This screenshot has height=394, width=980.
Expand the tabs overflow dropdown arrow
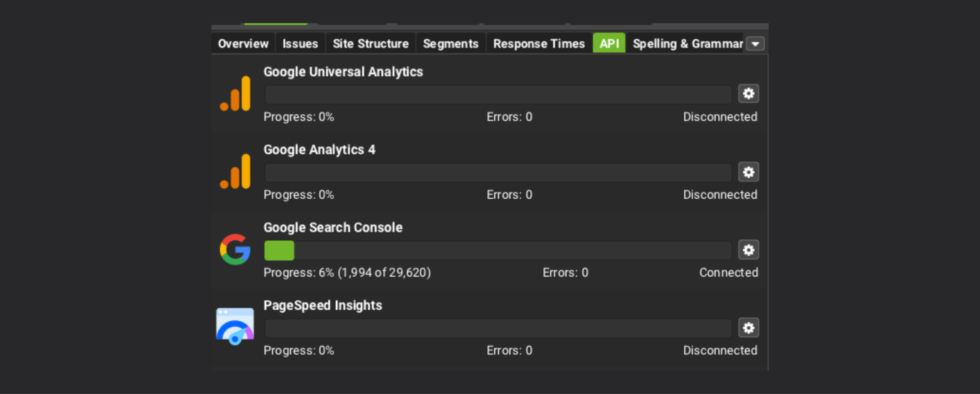coord(756,44)
